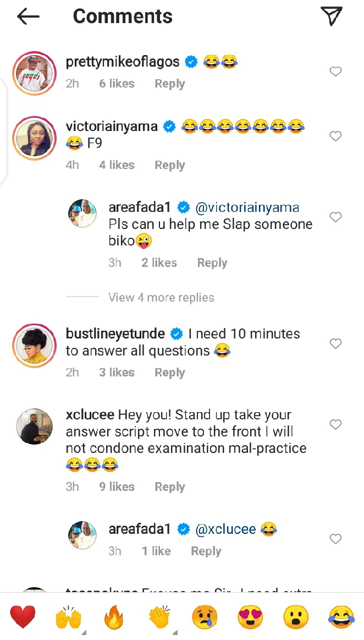The image size is (364, 640).
Task: Reply to bustlineyetunde's comment
Action: point(169,373)
